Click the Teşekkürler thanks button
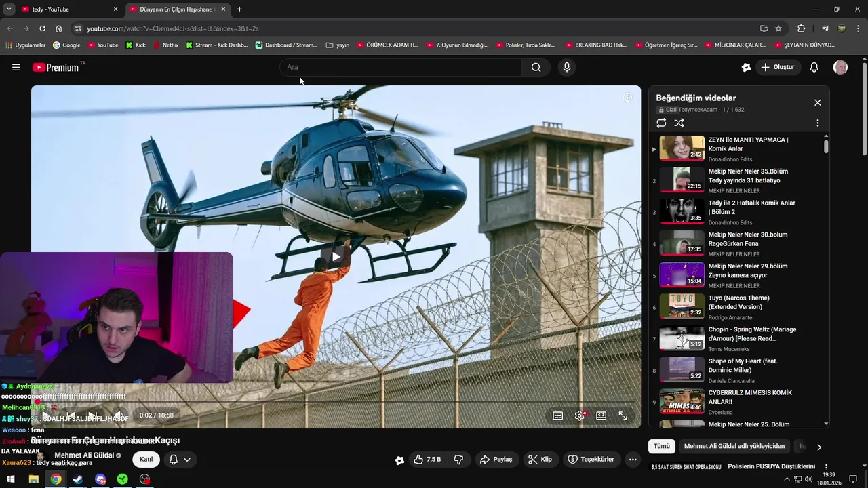The width and height of the screenshot is (868, 488). [x=591, y=459]
